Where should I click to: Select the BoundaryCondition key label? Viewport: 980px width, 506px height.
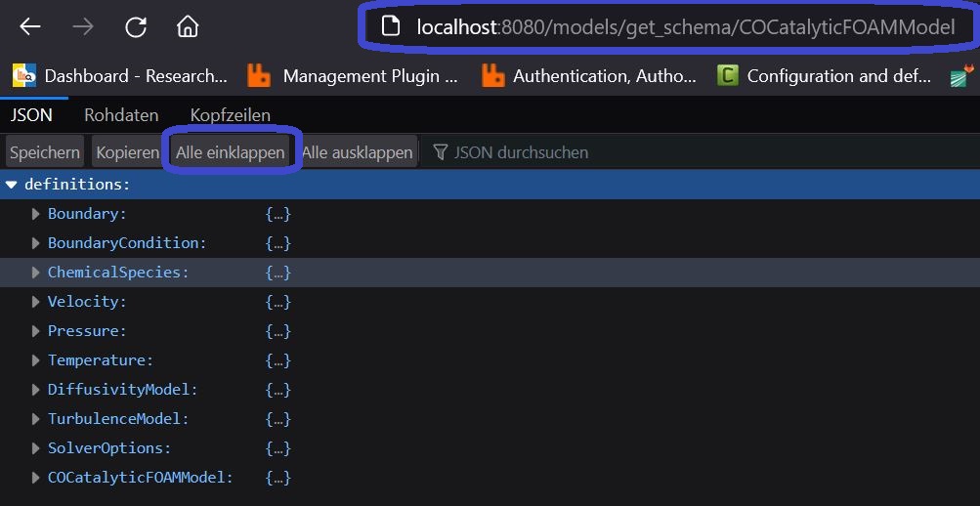pos(127,243)
